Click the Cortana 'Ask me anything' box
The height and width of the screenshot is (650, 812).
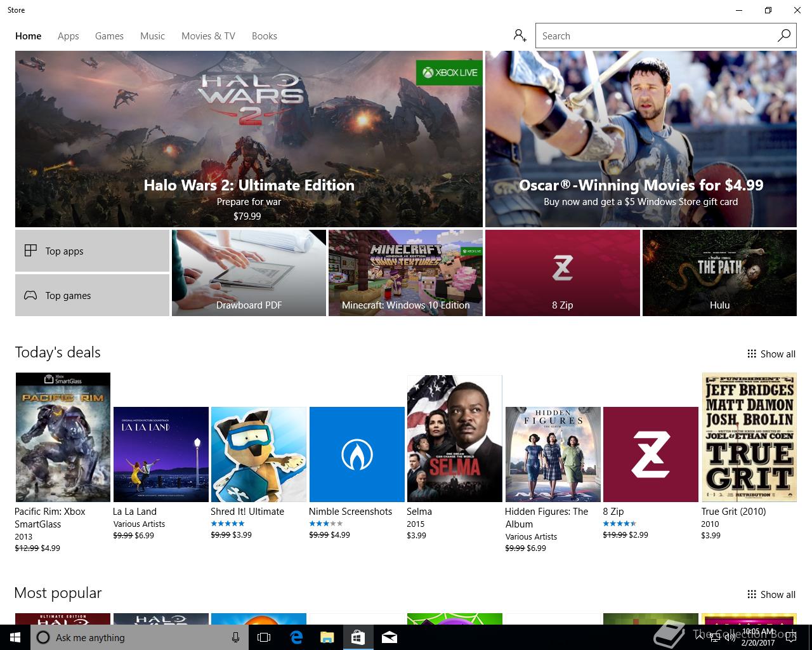tap(138, 637)
